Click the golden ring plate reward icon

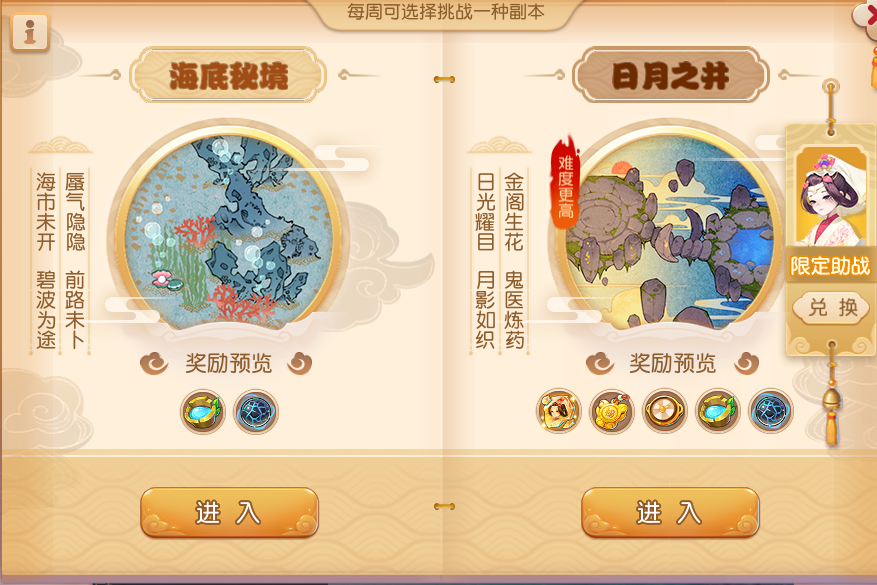(x=664, y=411)
